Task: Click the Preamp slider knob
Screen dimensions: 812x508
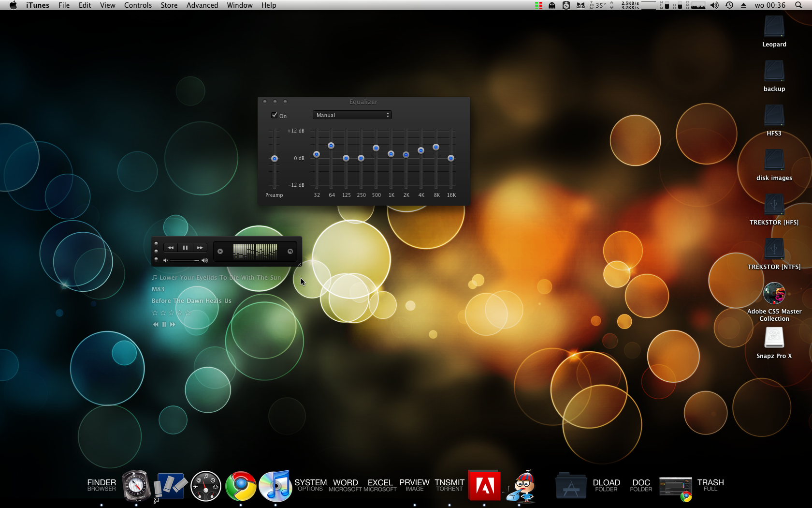Action: click(275, 159)
